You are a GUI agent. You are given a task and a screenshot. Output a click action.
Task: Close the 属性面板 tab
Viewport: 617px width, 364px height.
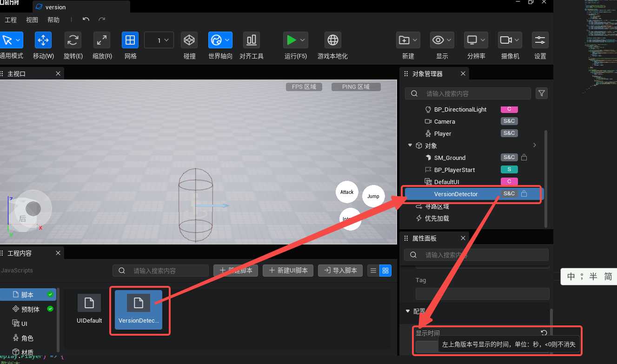coord(463,238)
